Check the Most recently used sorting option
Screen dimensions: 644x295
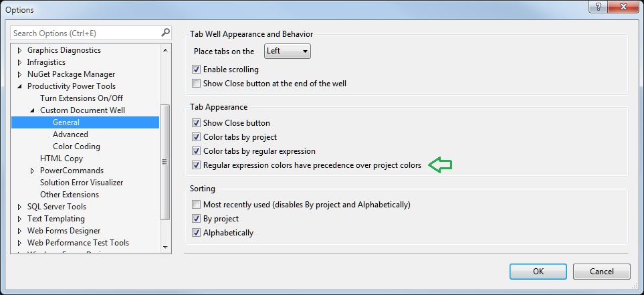pyautogui.click(x=196, y=204)
